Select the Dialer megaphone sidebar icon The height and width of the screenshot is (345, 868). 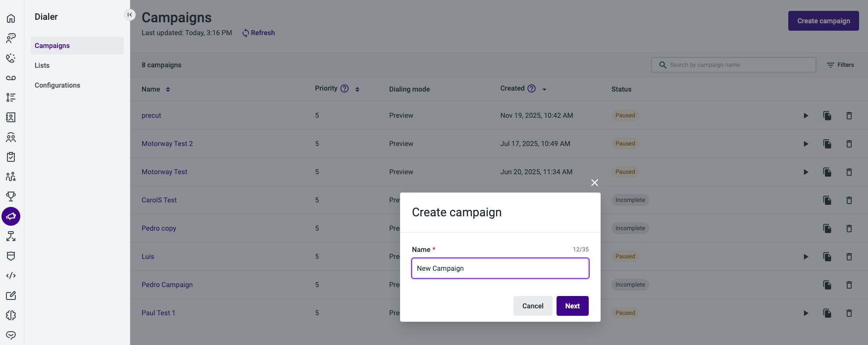11,216
